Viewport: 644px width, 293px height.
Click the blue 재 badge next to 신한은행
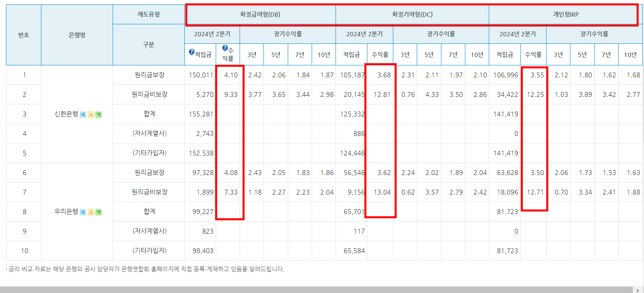83,115
